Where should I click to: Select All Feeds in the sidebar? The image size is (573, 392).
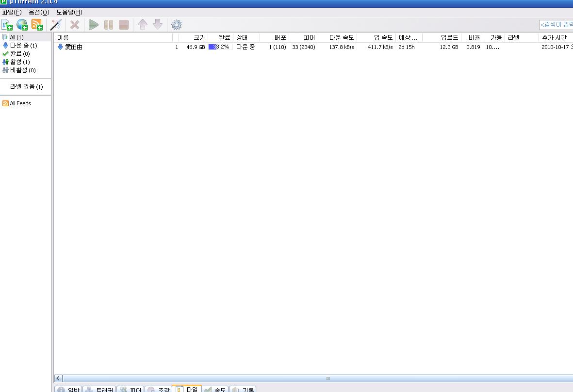tap(26, 103)
